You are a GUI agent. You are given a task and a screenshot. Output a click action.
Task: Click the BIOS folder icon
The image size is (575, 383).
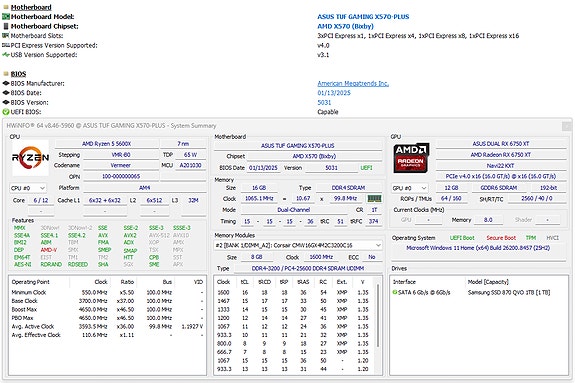(x=6, y=74)
